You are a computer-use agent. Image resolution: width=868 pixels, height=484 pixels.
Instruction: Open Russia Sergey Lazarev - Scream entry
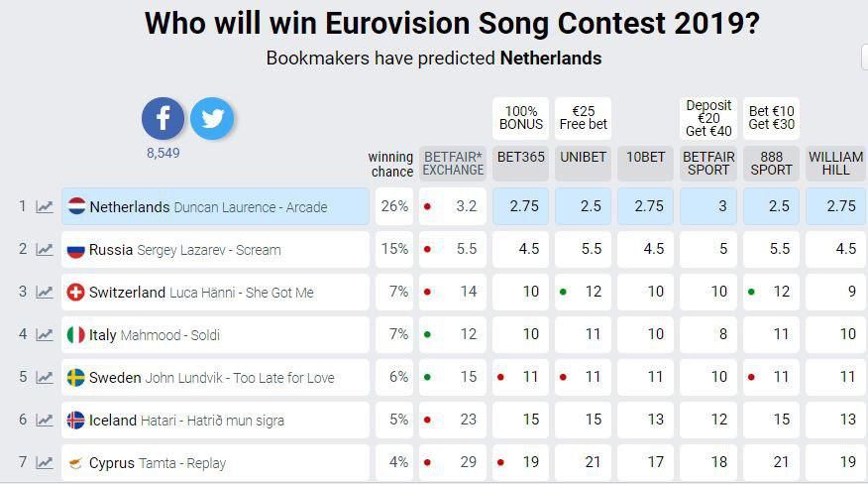point(215,249)
